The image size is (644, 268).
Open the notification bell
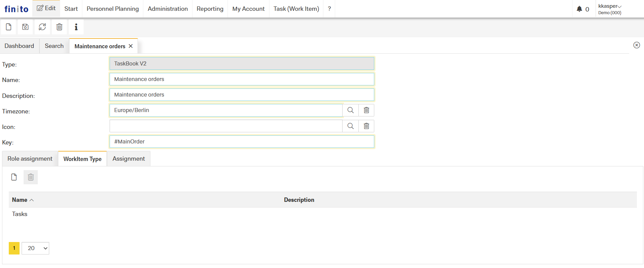tap(579, 9)
